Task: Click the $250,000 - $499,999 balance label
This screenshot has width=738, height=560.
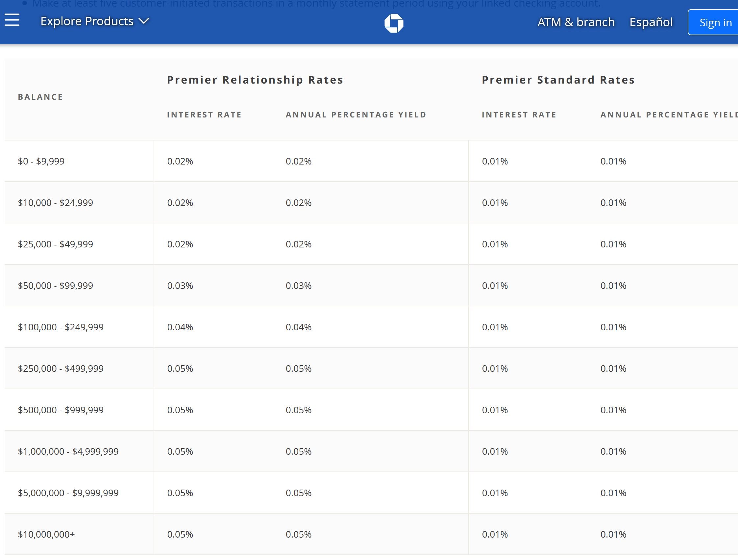Action: pos(61,368)
